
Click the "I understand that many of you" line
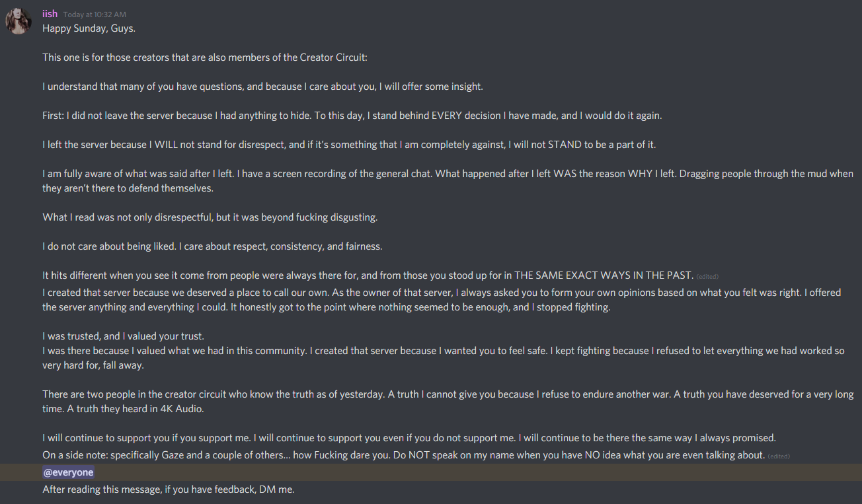(262, 87)
